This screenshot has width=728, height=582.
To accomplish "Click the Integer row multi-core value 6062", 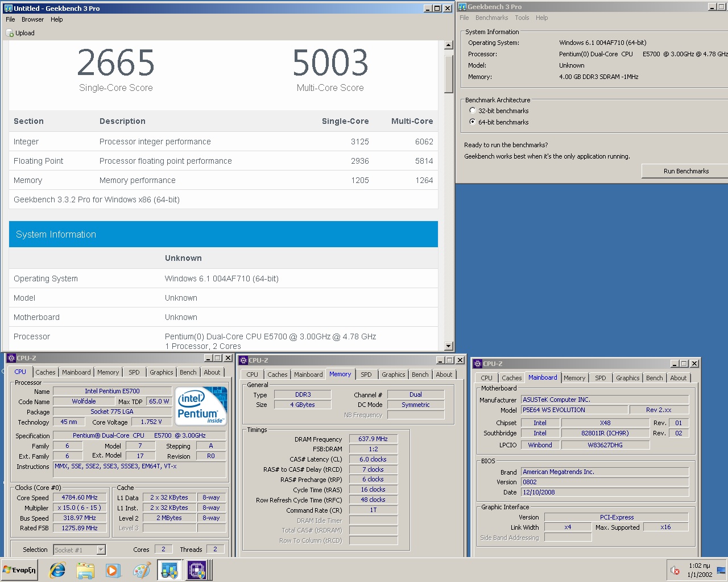I will click(424, 142).
